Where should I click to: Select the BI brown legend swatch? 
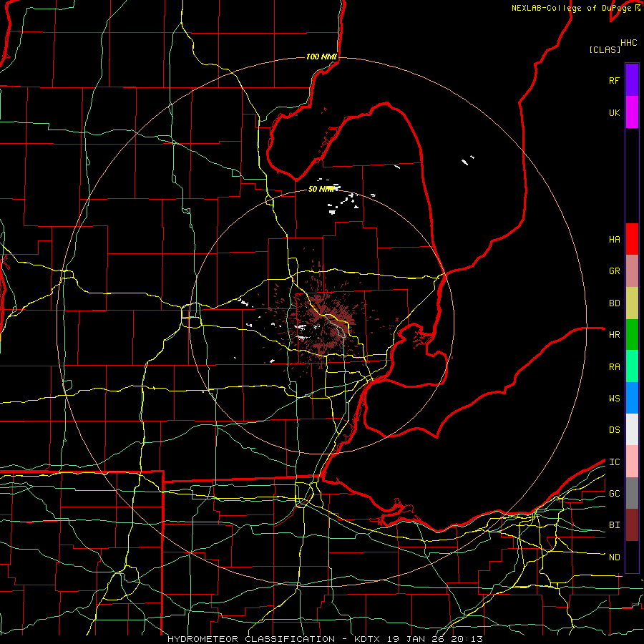632,525
